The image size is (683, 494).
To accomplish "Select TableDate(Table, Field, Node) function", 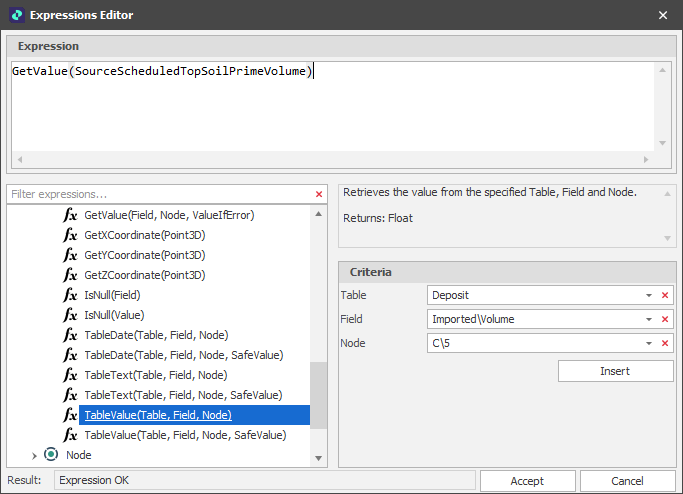I will coord(155,335).
